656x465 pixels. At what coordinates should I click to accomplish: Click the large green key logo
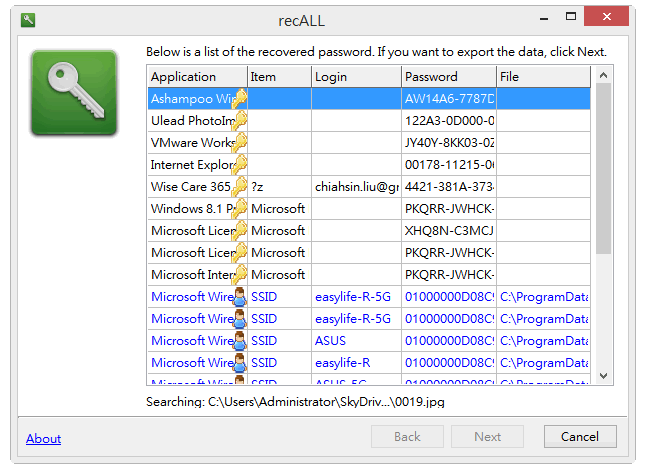[x=74, y=93]
